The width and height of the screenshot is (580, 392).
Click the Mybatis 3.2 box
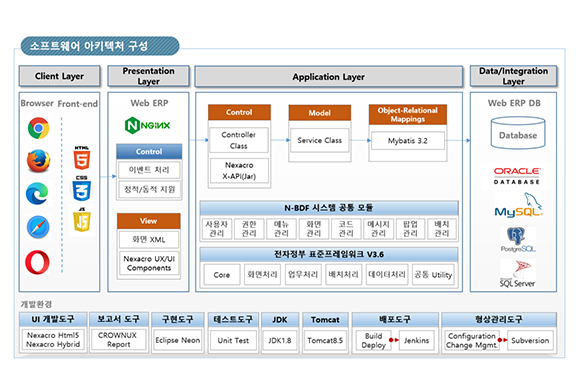pyautogui.click(x=408, y=141)
